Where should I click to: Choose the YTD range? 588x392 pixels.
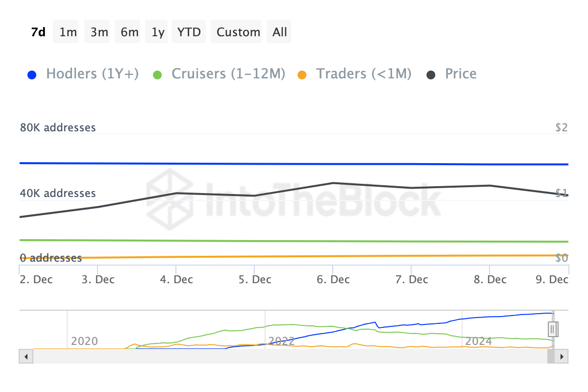pyautogui.click(x=189, y=32)
